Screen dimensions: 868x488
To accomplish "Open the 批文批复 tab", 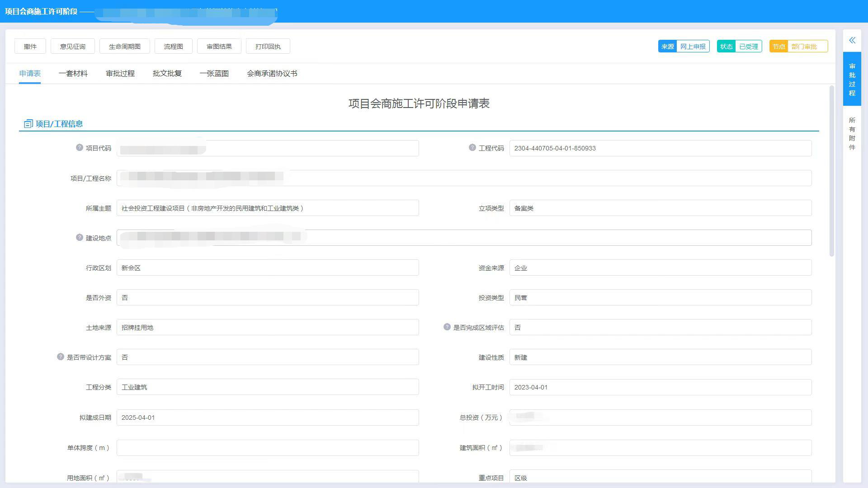I will coord(167,73).
